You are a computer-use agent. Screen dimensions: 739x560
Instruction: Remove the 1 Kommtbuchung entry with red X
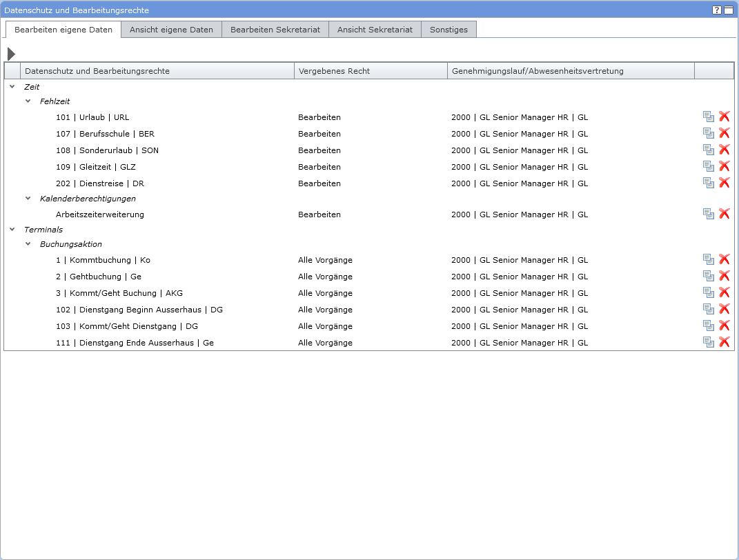pos(724,259)
